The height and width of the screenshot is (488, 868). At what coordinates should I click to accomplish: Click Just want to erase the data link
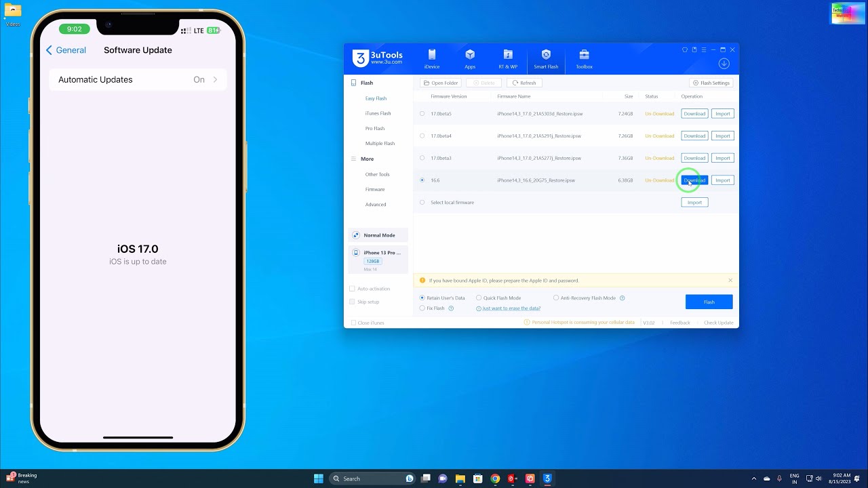pyautogui.click(x=511, y=308)
